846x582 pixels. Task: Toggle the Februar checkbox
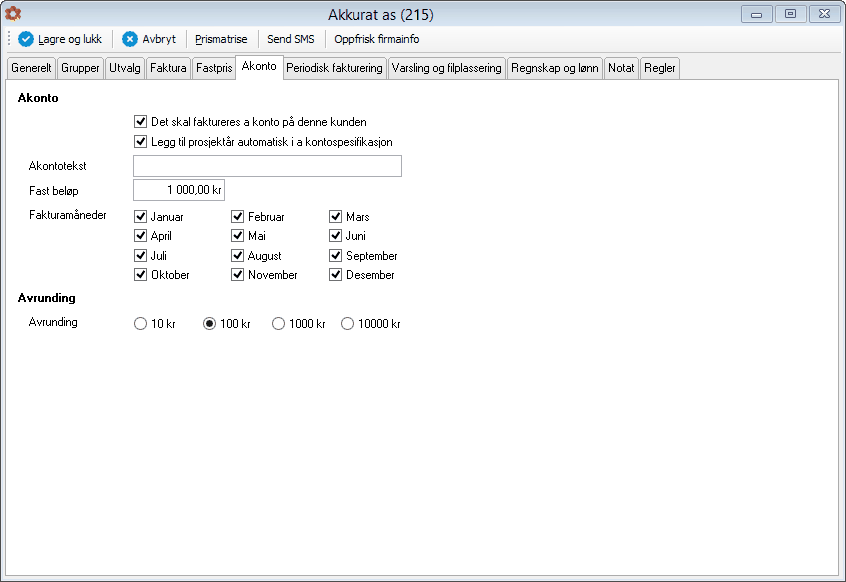click(x=237, y=216)
